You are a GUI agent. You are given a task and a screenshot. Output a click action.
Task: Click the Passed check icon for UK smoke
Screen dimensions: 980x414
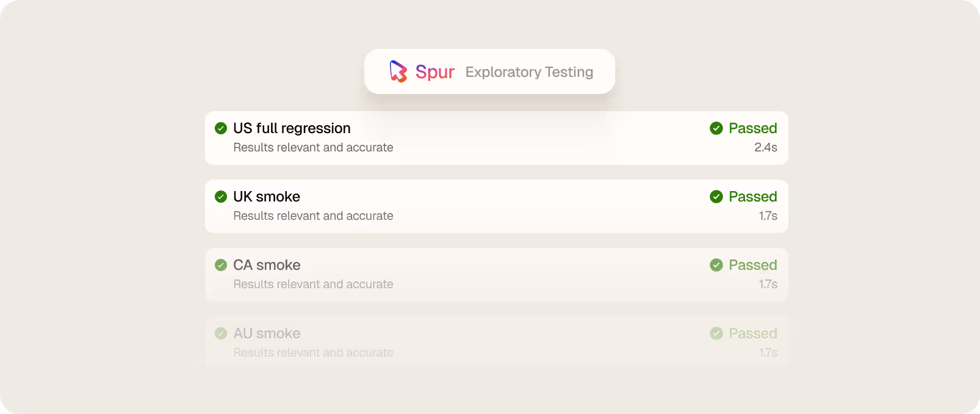coord(716,197)
